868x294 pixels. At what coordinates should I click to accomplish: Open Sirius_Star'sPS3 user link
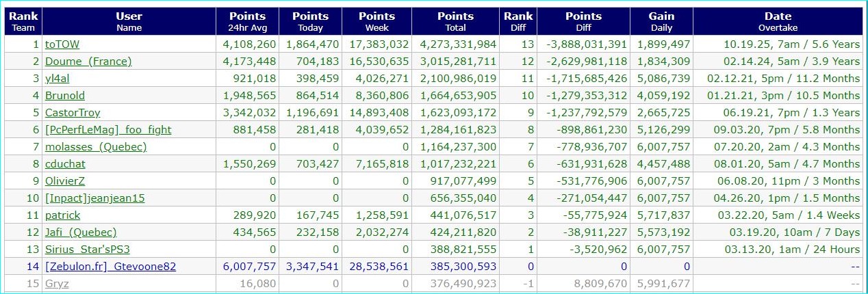pos(88,250)
